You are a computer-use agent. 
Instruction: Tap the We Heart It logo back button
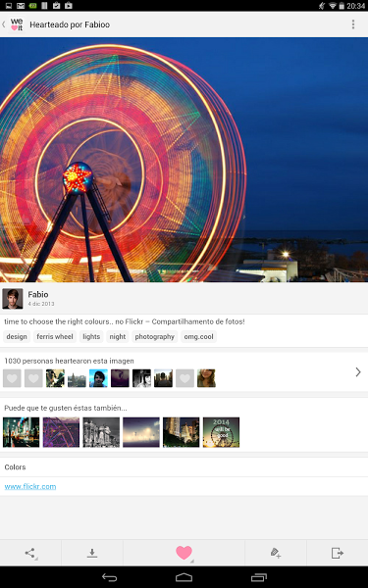click(x=14, y=24)
